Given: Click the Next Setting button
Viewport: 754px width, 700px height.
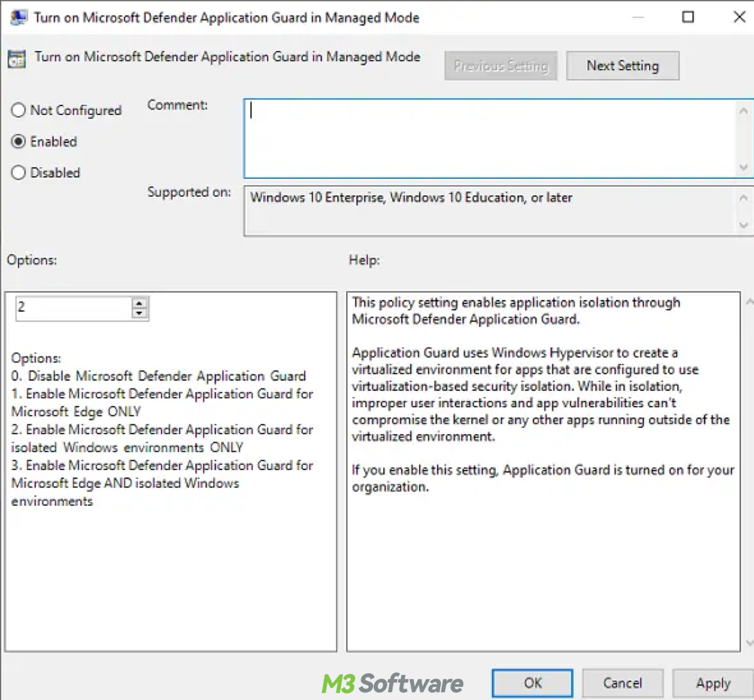Looking at the screenshot, I should [623, 66].
